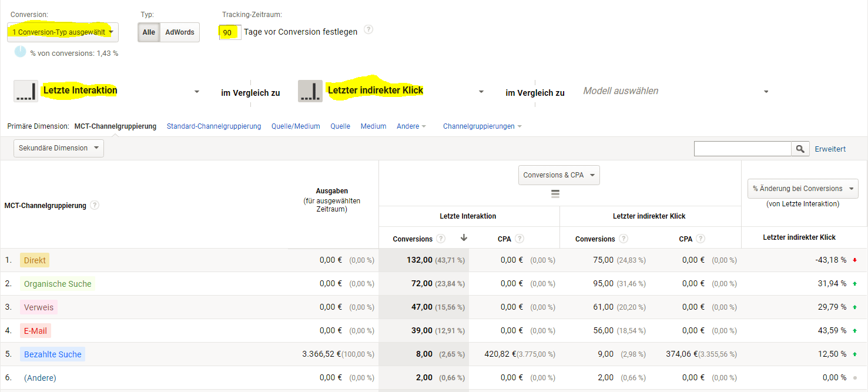Click the menu icon below Conversions & CPA selector
Image resolution: width=868 pixels, height=392 pixels.
[x=555, y=193]
